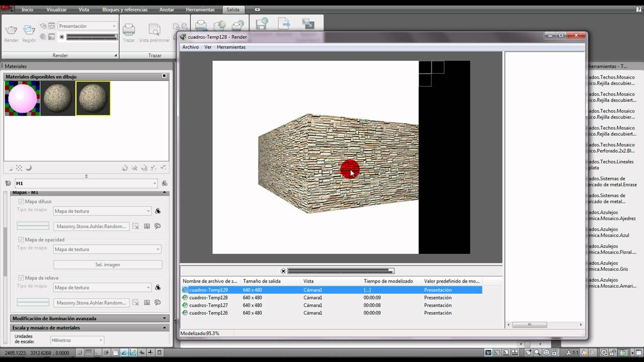The height and width of the screenshot is (362, 644).
Task: Open Archivo menu in Render window
Action: point(190,47)
